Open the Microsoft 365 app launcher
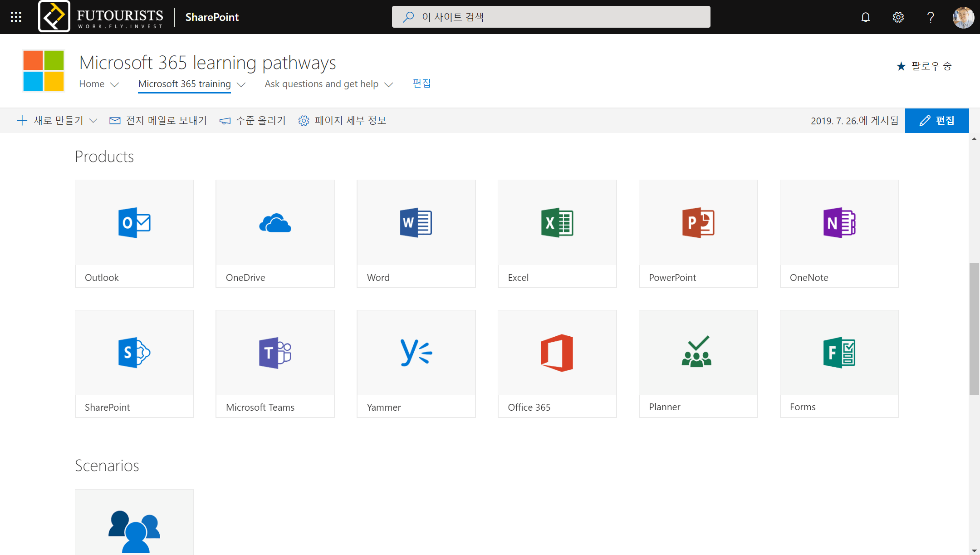Image resolution: width=980 pixels, height=555 pixels. (x=15, y=17)
